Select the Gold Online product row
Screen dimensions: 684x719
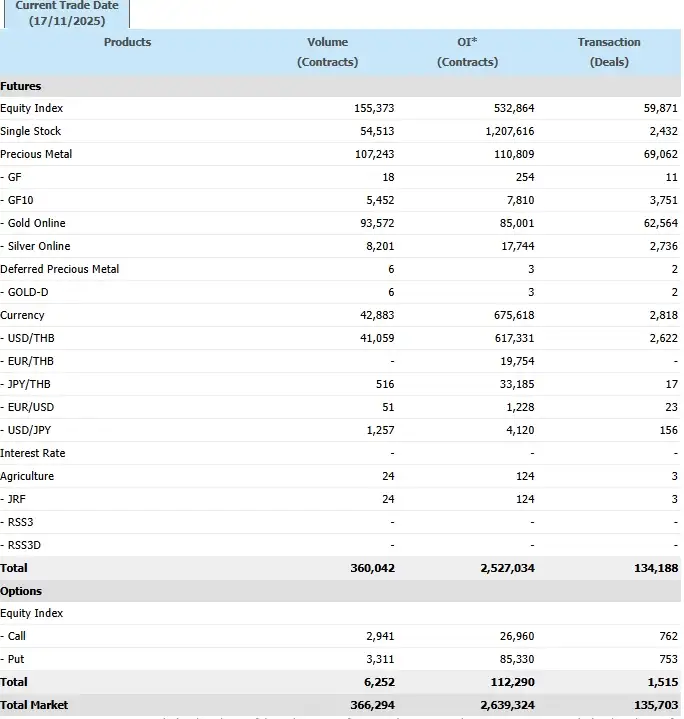36,223
